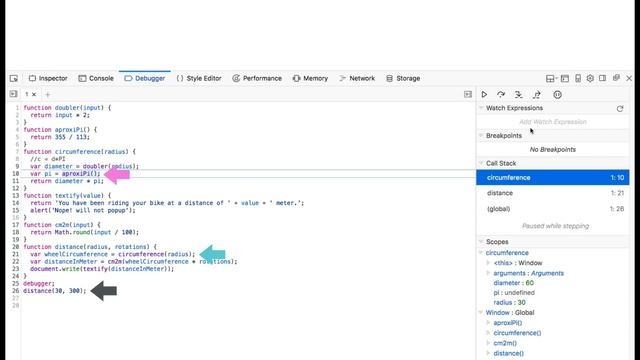Image resolution: width=640 pixels, height=360 pixels.
Task: Click 'return 355 / 113;' code line
Action: pos(60,137)
